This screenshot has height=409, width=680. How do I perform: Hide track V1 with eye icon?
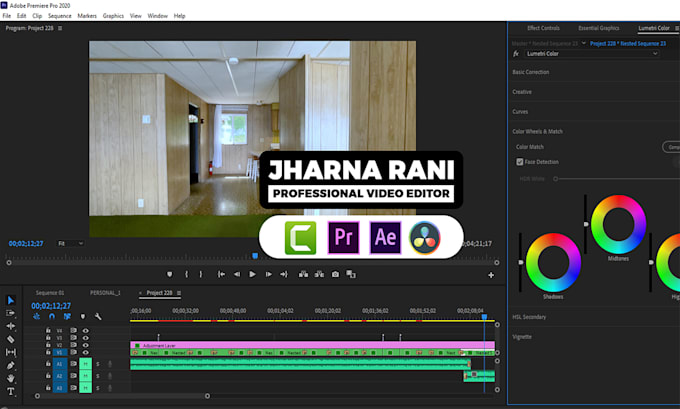85,352
